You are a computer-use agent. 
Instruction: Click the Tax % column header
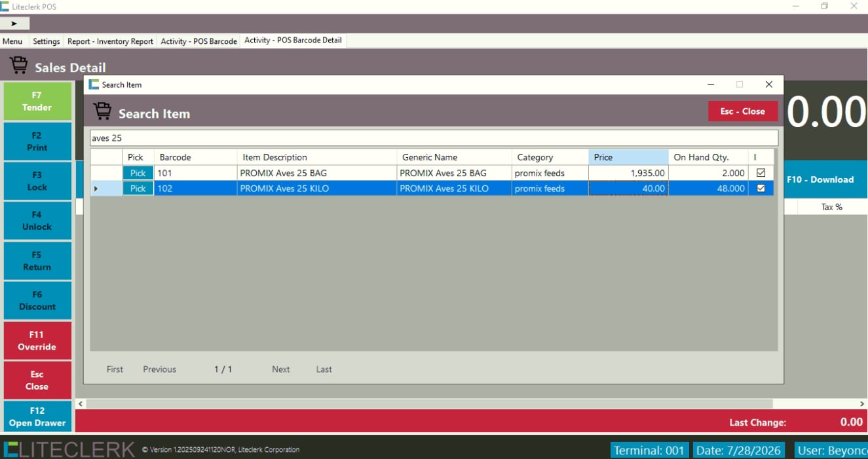coord(831,207)
